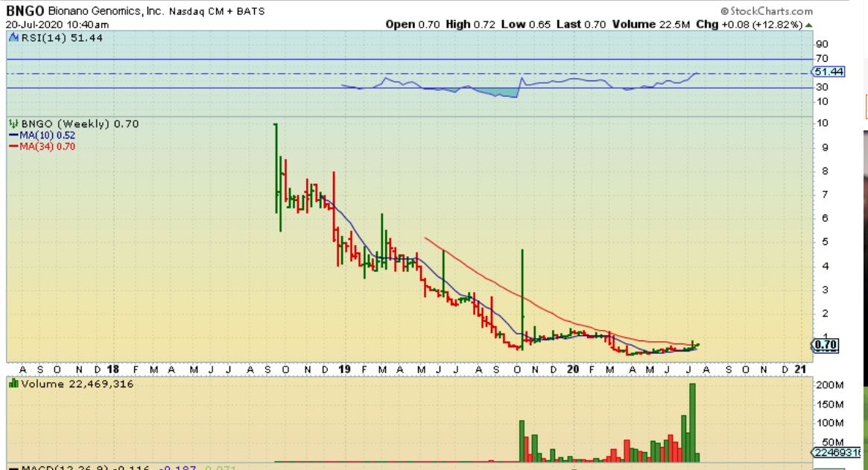The width and height of the screenshot is (868, 470).
Task: Click the 20-Jul-2020 10:40am timestamp
Action: point(58,25)
